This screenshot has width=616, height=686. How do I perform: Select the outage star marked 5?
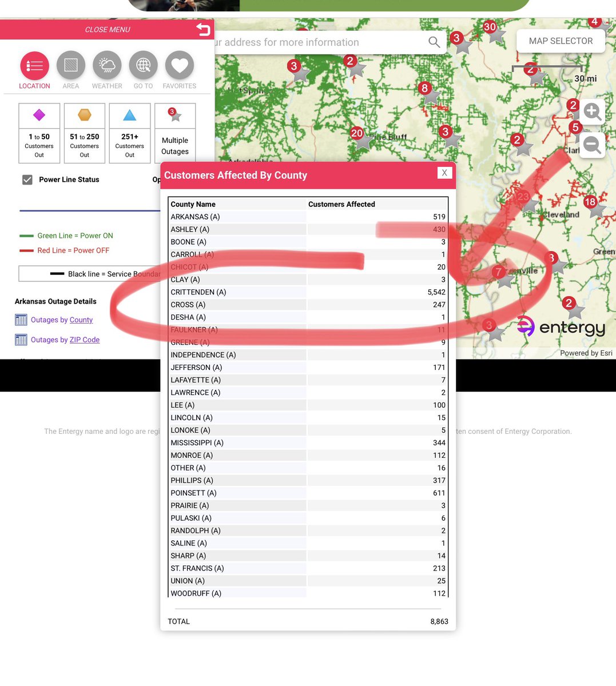coord(577,127)
